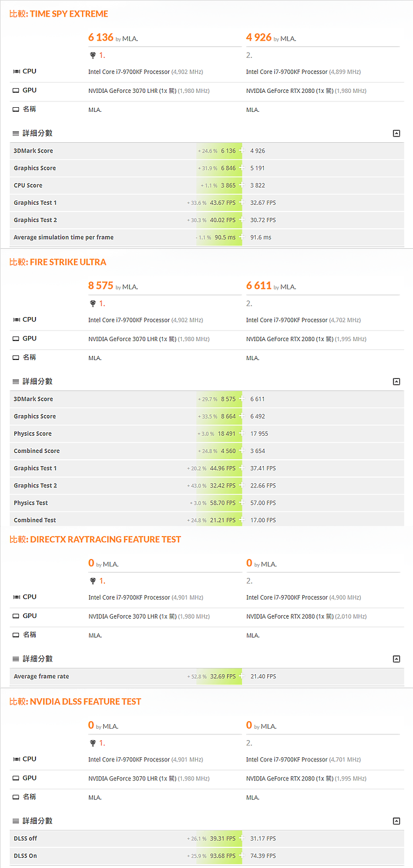This screenshot has height=868, width=413.
Task: Click the Graphics Score value 5 191
Action: coord(258,169)
